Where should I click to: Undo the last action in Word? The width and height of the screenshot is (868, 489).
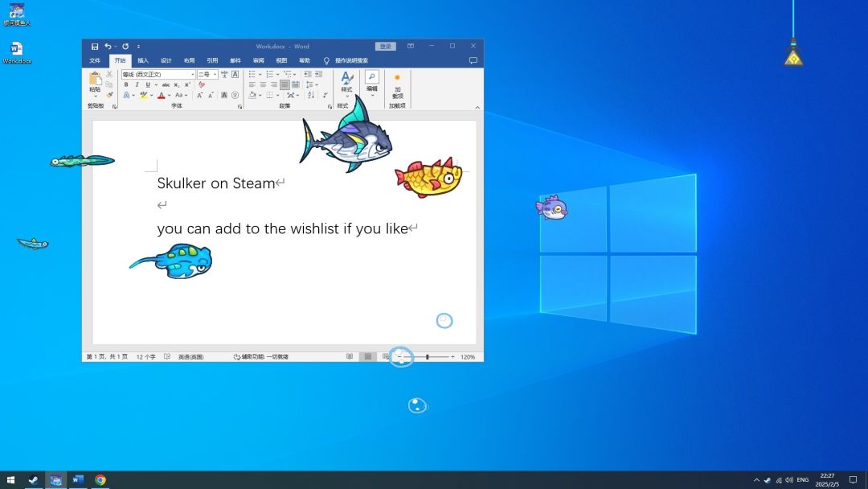click(108, 47)
